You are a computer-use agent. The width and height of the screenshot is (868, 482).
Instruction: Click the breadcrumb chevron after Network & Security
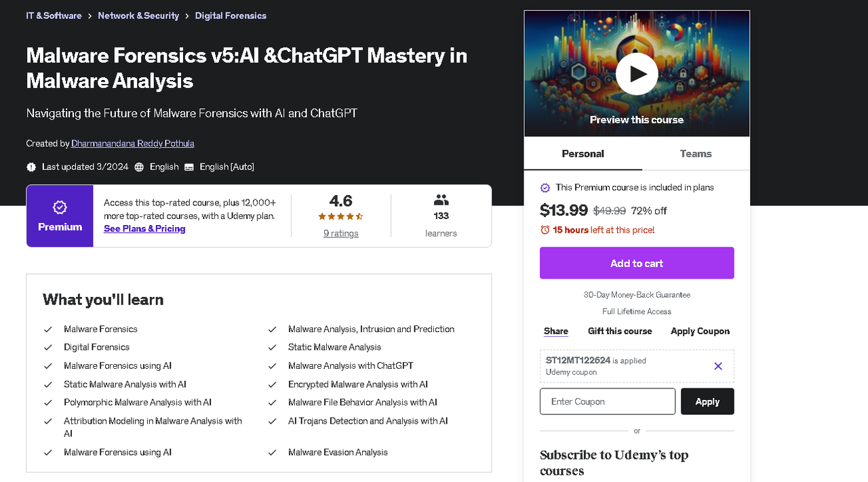pyautogui.click(x=187, y=16)
